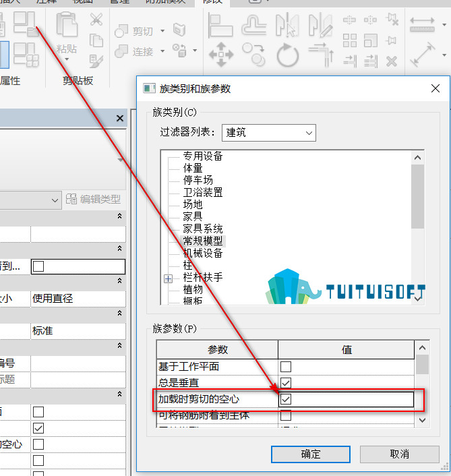
Task: Collapse the Properties group above 使用直径
Action: click(x=119, y=280)
